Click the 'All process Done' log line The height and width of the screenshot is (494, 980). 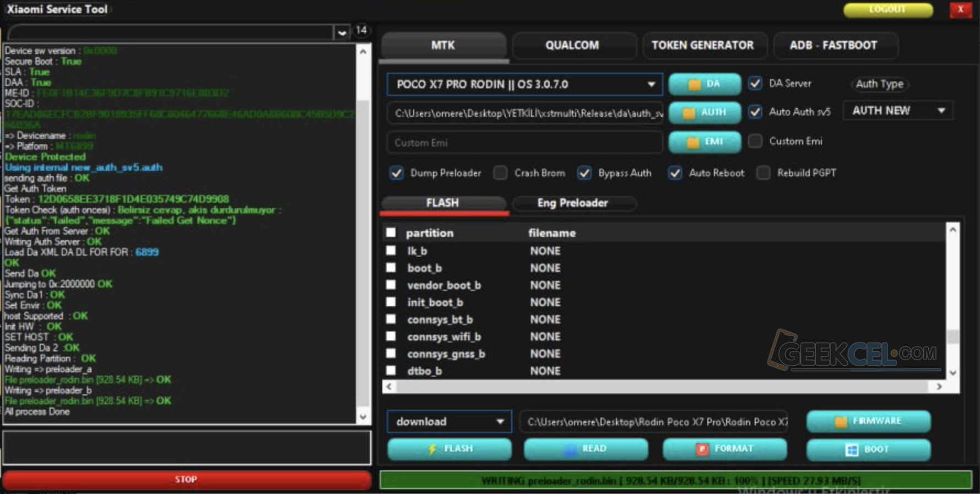[x=37, y=411]
